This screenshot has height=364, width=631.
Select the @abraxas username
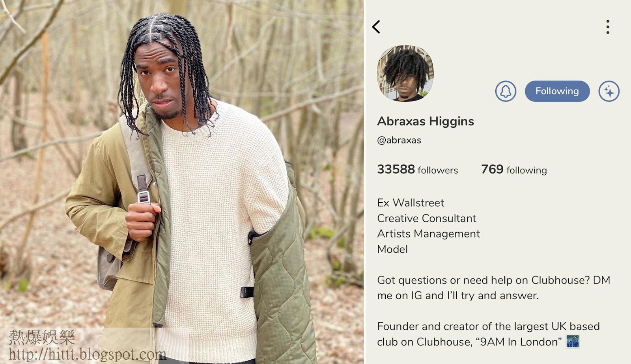click(x=399, y=140)
